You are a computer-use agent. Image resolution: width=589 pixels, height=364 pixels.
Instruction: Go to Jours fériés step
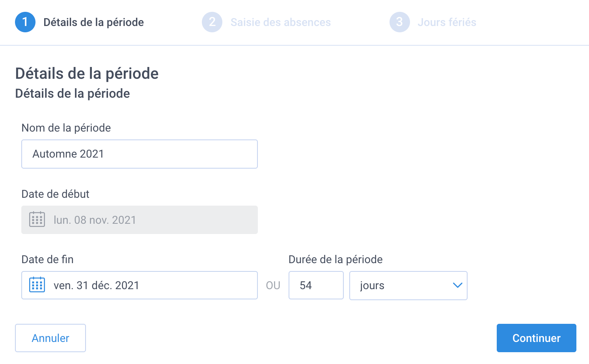coord(447,22)
